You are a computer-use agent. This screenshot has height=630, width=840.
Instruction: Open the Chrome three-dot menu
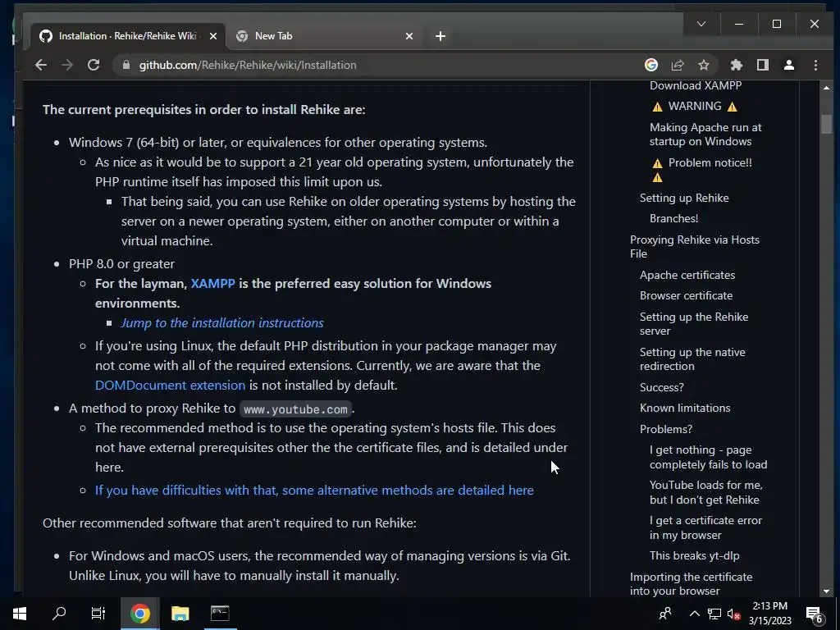click(815, 66)
